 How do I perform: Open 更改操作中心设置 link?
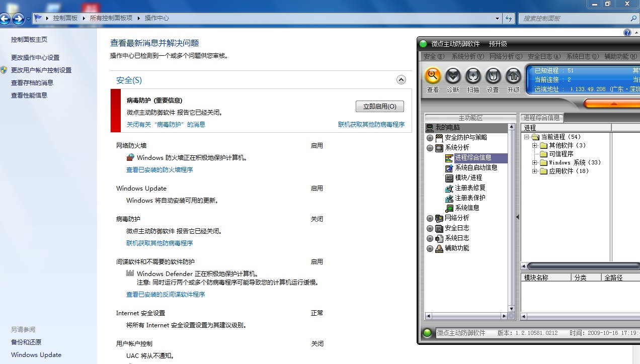(x=35, y=57)
